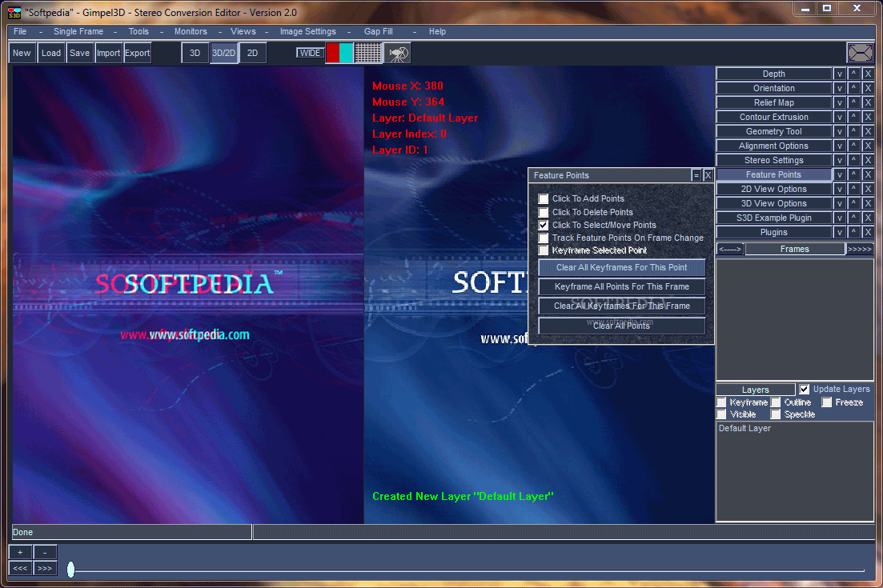This screenshot has width=883, height=588.
Task: Select Default Layer in the layers list
Action: (x=745, y=428)
